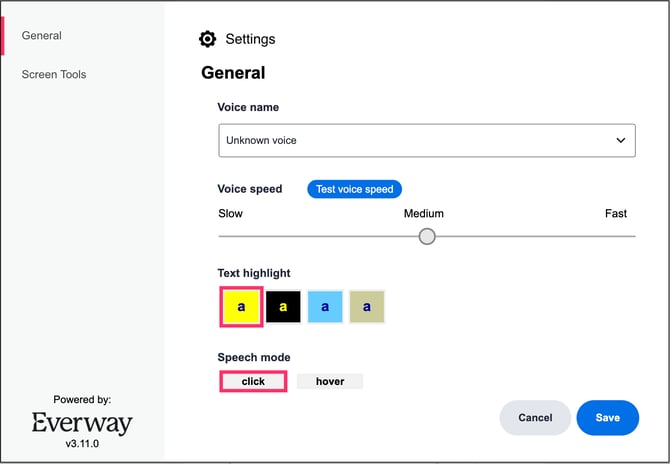Switch to Screen Tools tab
The width and height of the screenshot is (670, 464).
click(x=54, y=74)
